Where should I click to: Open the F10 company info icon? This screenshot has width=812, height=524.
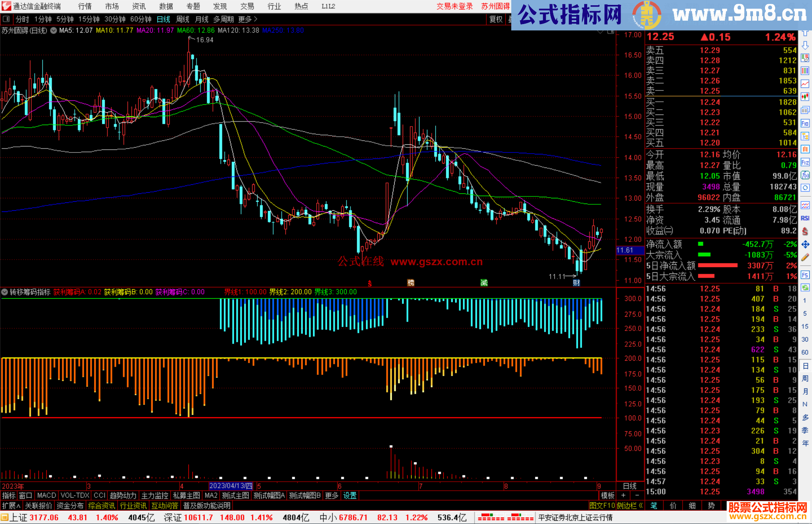(x=805, y=123)
